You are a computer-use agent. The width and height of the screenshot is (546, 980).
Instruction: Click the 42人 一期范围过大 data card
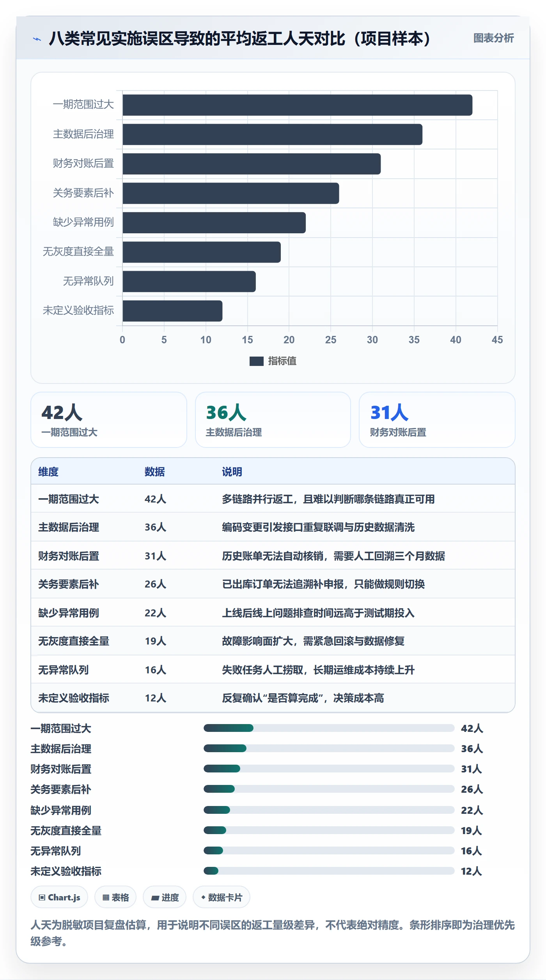[109, 420]
